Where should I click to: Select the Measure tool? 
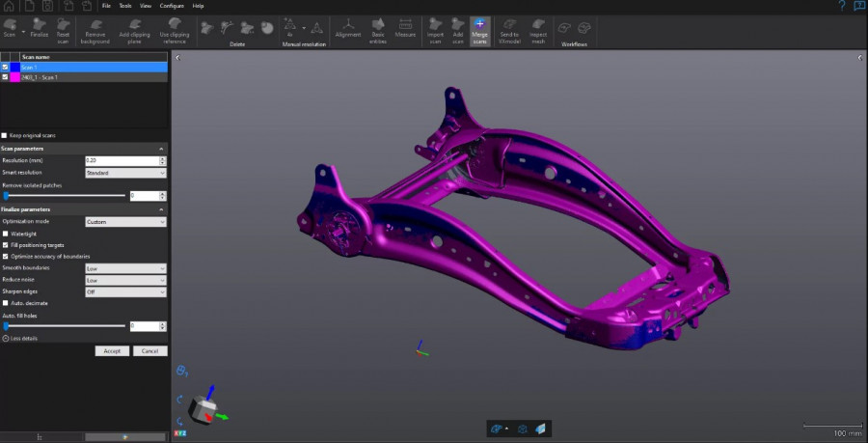pyautogui.click(x=405, y=28)
